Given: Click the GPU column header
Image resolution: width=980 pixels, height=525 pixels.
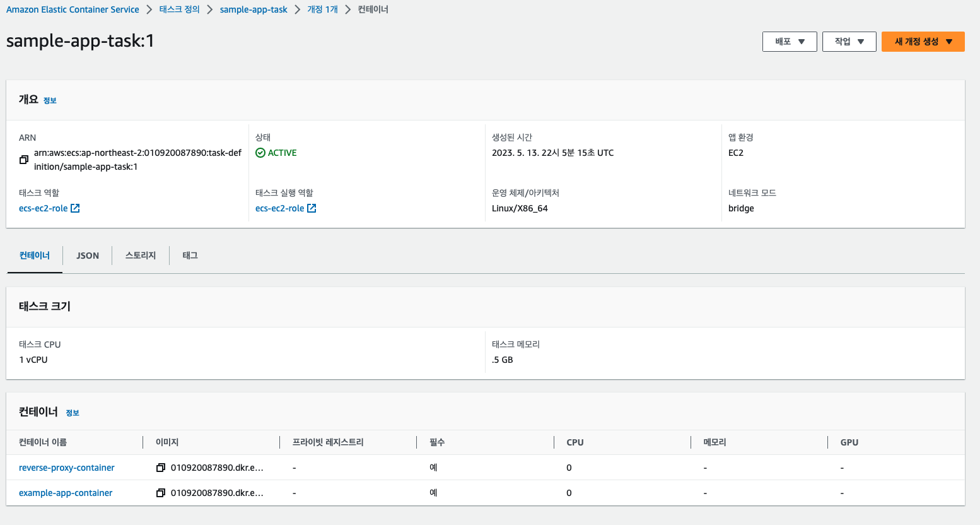Looking at the screenshot, I should click(849, 442).
